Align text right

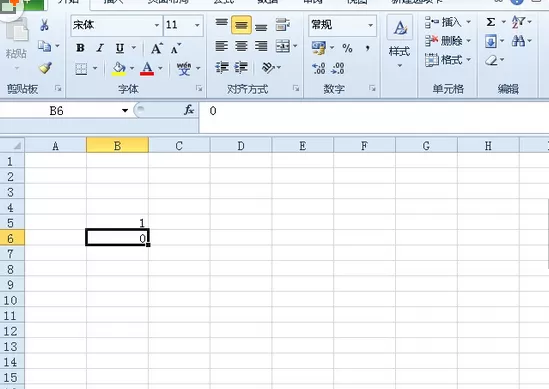tap(261, 46)
